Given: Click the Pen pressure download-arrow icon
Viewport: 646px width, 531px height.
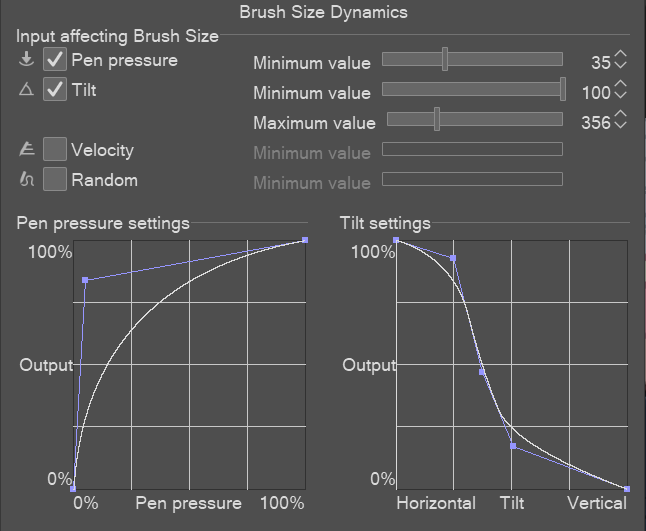Looking at the screenshot, I should (26, 59).
